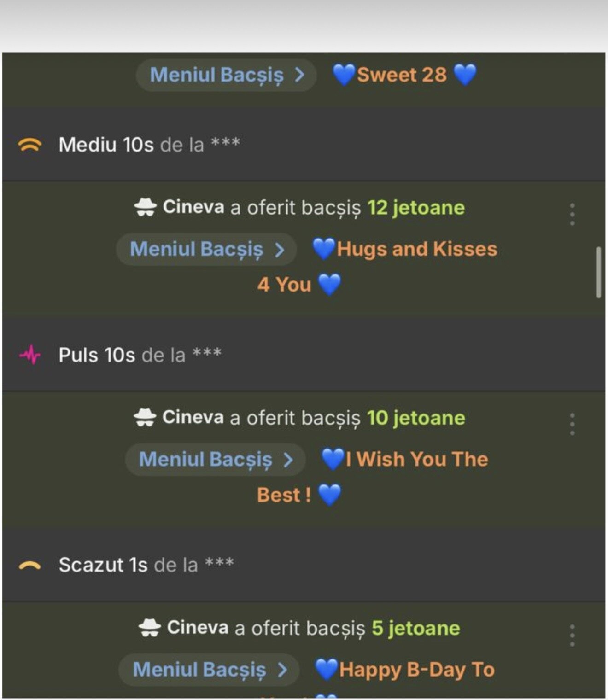Click the orange Mediu vibration wave icon

coord(29,145)
